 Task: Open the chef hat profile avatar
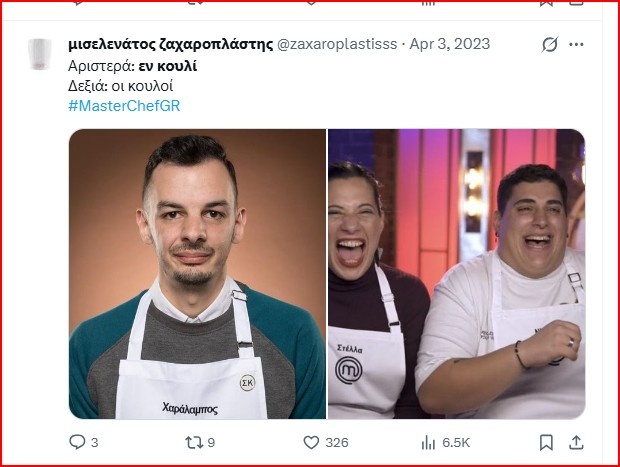point(40,54)
